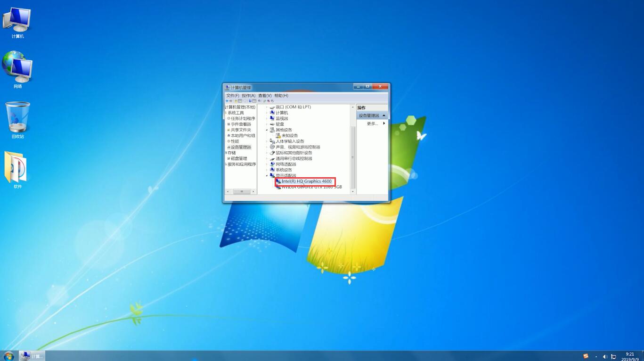
Task: Click the 监视器 monitor icon
Action: [272, 118]
